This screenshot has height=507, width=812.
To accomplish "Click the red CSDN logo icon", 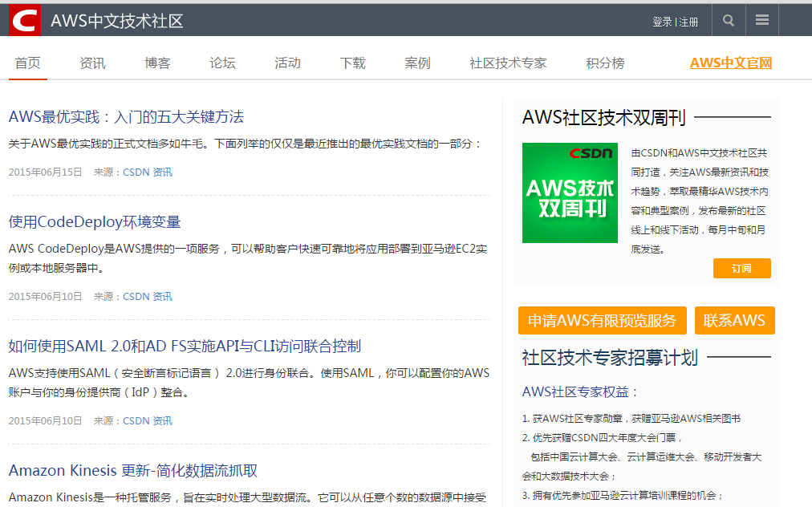I will 25,20.
